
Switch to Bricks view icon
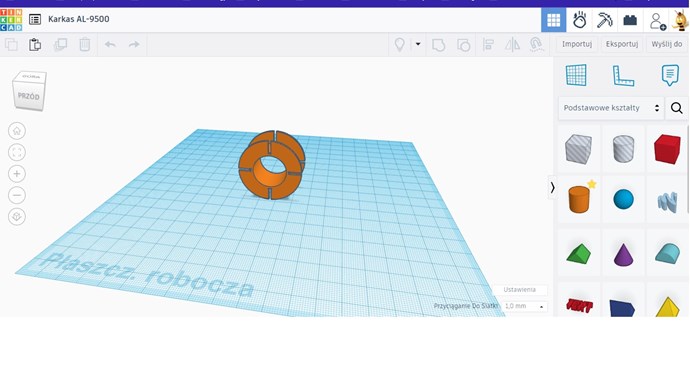tap(630, 20)
